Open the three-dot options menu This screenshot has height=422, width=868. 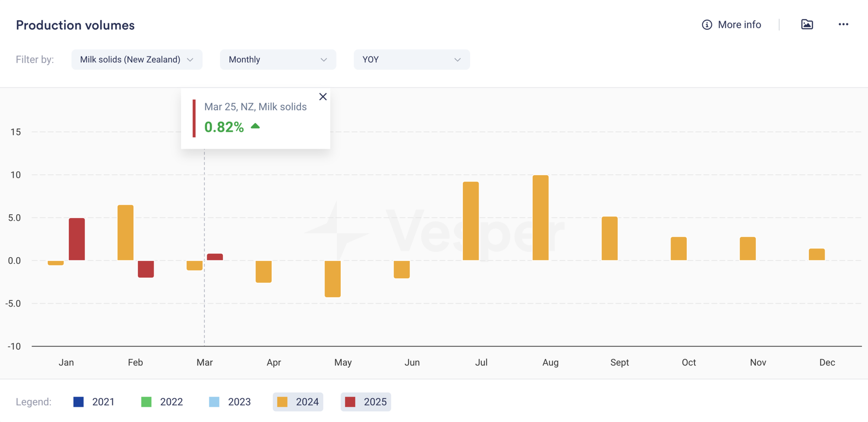(x=843, y=24)
